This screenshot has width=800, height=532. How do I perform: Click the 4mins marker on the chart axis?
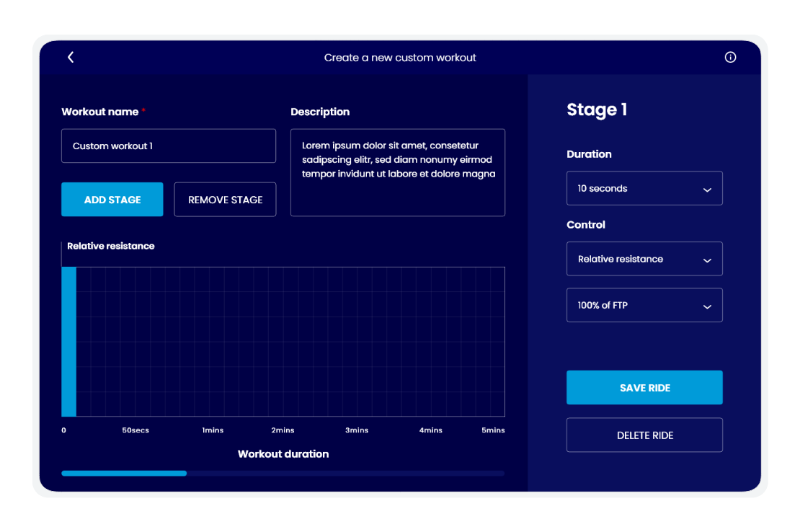coord(430,430)
